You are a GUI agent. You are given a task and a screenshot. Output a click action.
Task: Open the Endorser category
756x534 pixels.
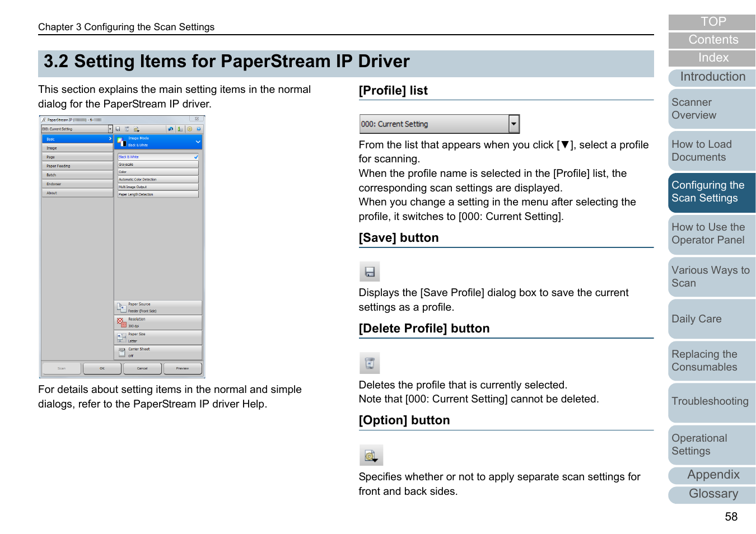pyautogui.click(x=77, y=184)
